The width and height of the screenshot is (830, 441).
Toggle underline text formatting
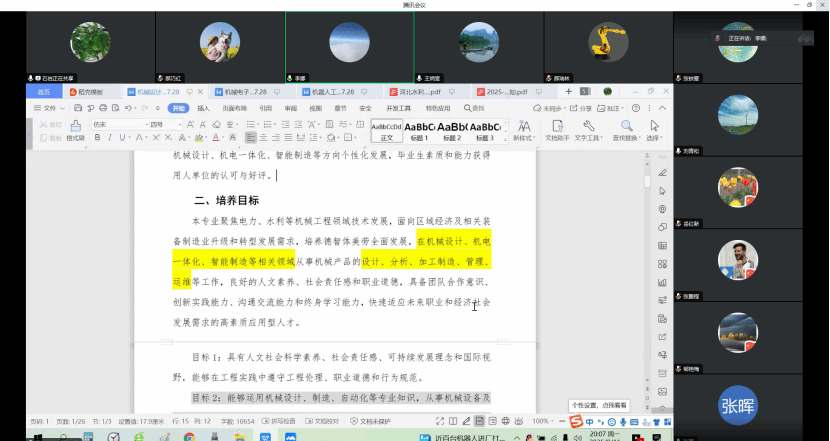pos(121,138)
